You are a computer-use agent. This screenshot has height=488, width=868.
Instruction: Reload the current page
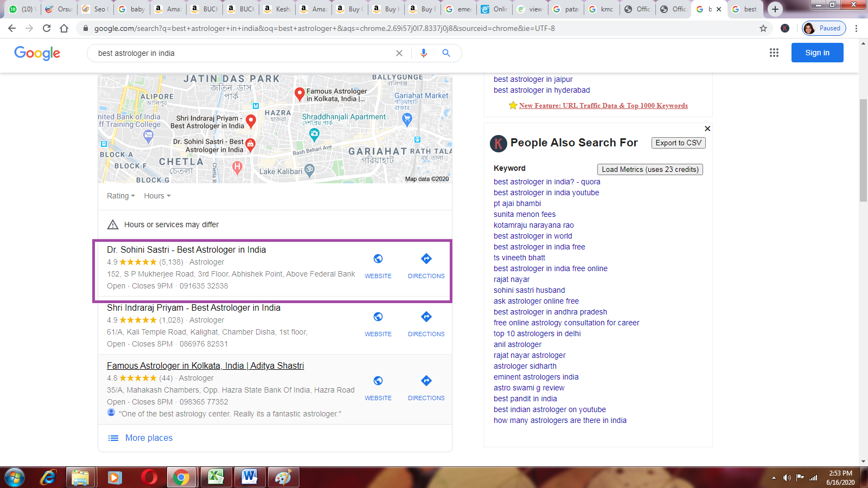47,28
